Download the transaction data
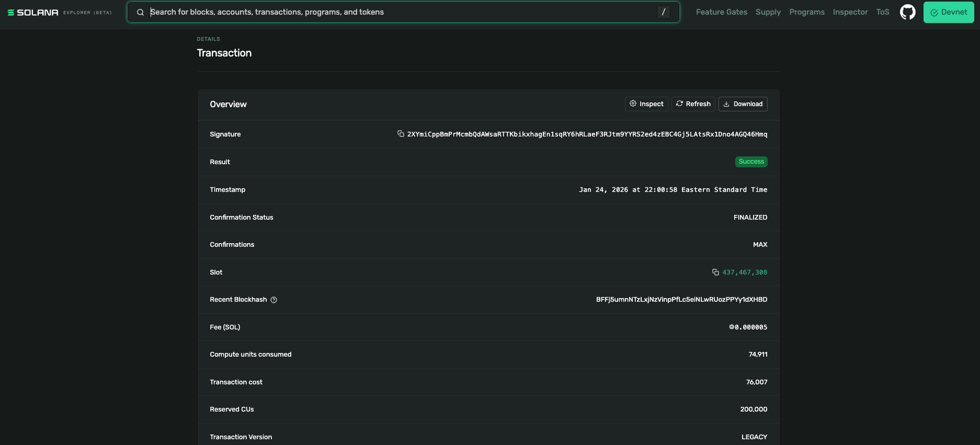The width and height of the screenshot is (980, 445). [x=743, y=104]
